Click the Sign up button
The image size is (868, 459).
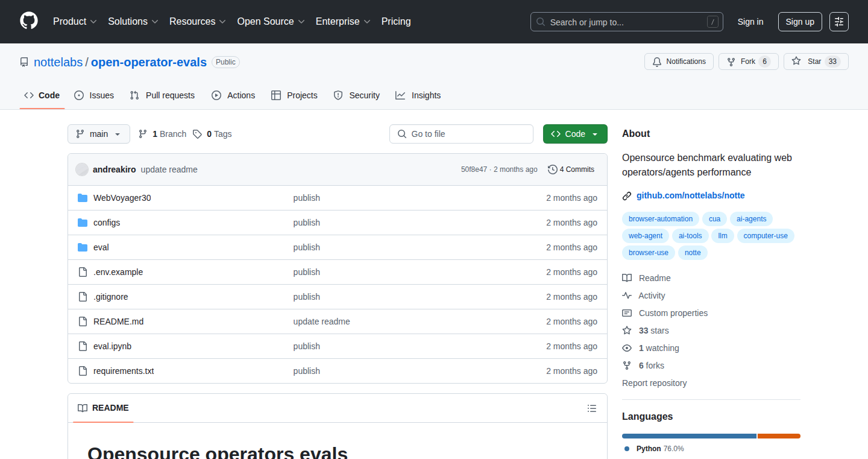pyautogui.click(x=800, y=22)
